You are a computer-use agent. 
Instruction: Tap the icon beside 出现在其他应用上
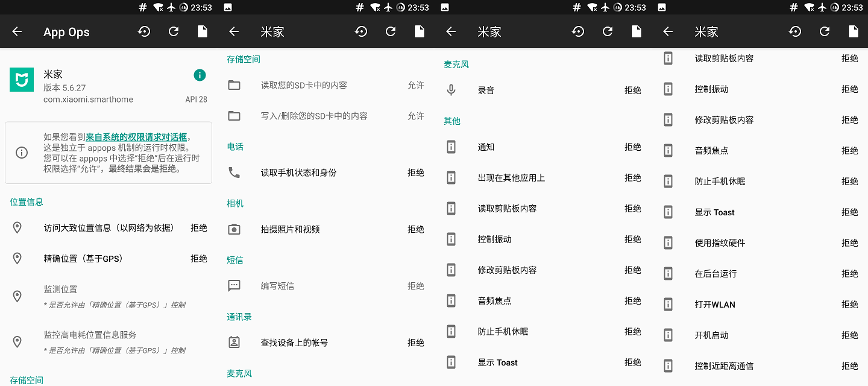click(x=451, y=177)
